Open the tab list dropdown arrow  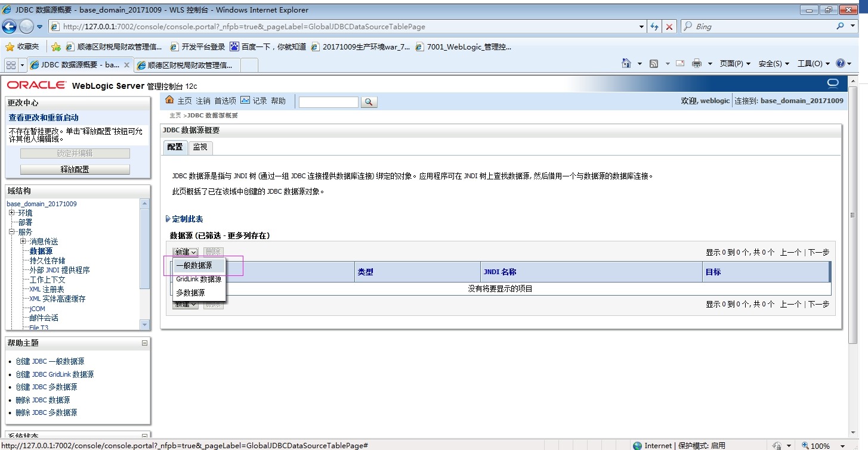[x=23, y=64]
